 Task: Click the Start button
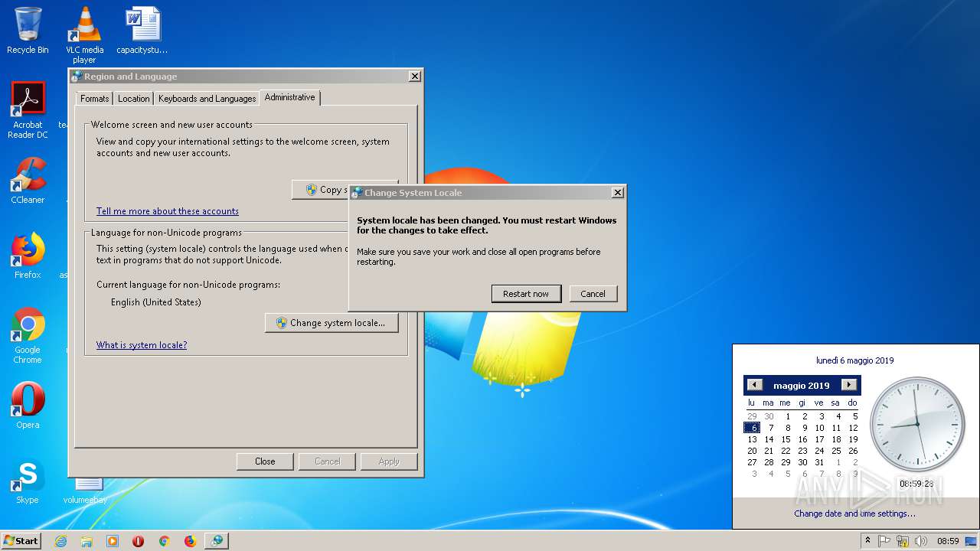[x=21, y=541]
